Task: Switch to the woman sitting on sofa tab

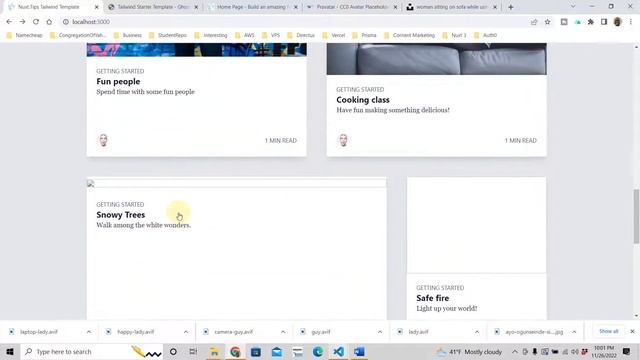Action: pyautogui.click(x=452, y=7)
